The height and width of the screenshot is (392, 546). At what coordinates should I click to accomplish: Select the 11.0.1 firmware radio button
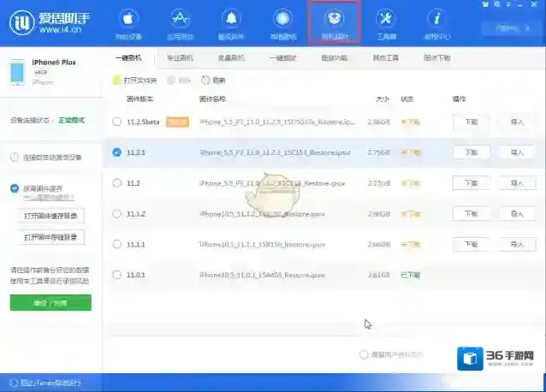(x=117, y=275)
